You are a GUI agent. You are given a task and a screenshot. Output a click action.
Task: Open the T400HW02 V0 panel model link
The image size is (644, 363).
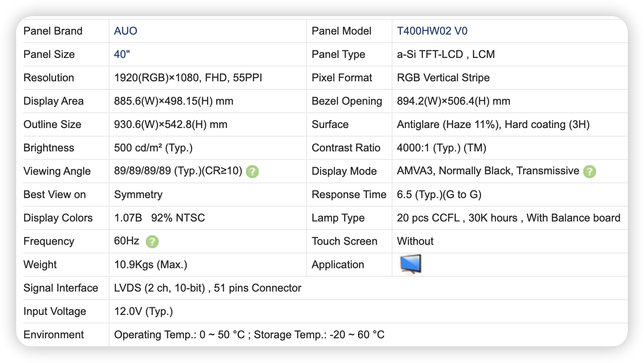click(x=432, y=31)
